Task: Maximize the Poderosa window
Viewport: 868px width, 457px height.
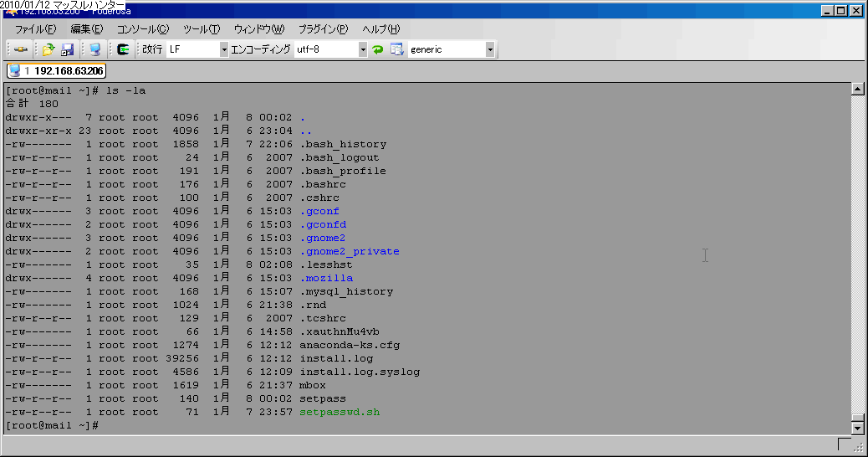Action: [841, 11]
